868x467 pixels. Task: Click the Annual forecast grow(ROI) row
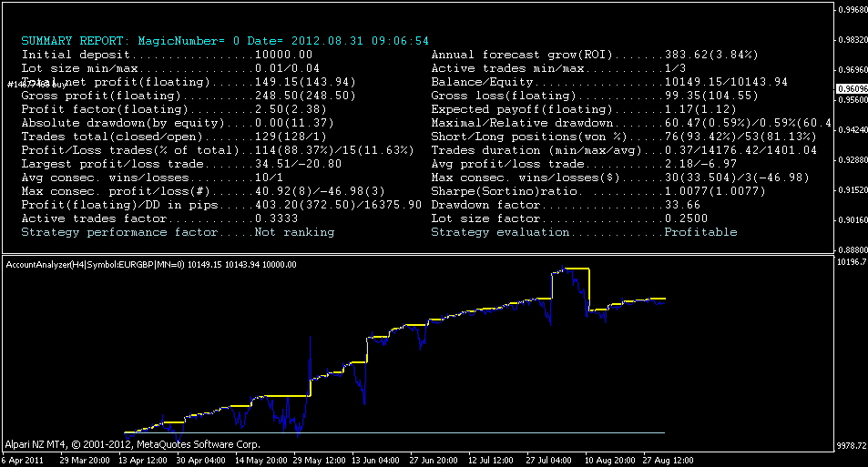[x=595, y=55]
